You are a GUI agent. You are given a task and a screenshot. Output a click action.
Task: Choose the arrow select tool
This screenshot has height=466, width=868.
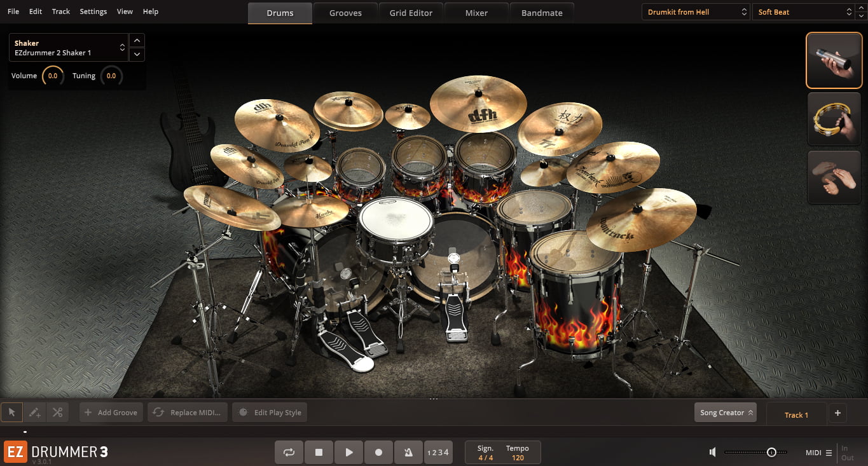click(11, 413)
